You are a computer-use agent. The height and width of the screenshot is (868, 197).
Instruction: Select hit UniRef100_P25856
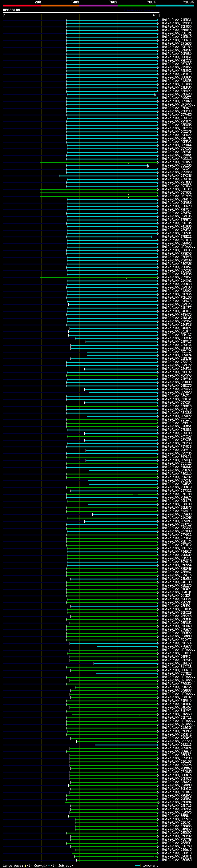(x=176, y=125)
